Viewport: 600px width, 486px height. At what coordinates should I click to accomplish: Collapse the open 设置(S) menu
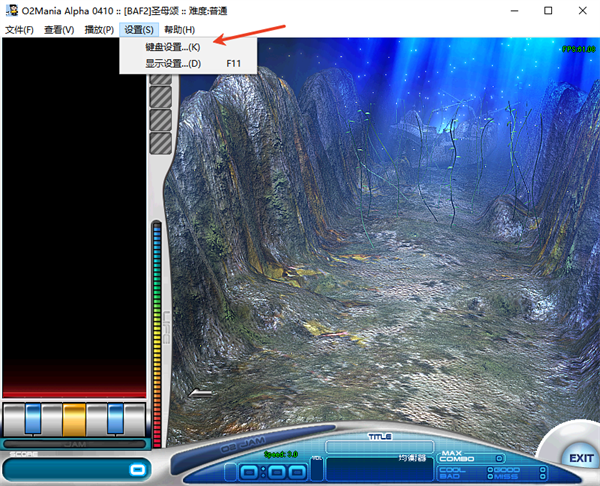click(x=139, y=30)
